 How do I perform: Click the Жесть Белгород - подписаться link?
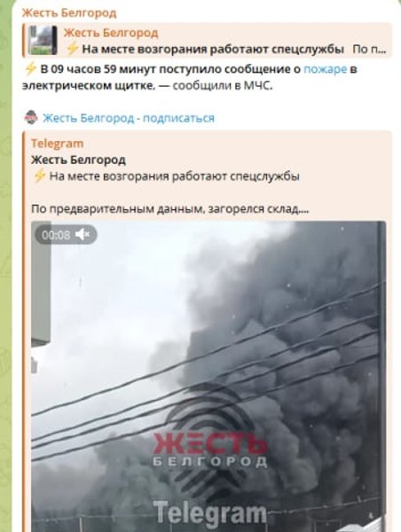pos(129,118)
